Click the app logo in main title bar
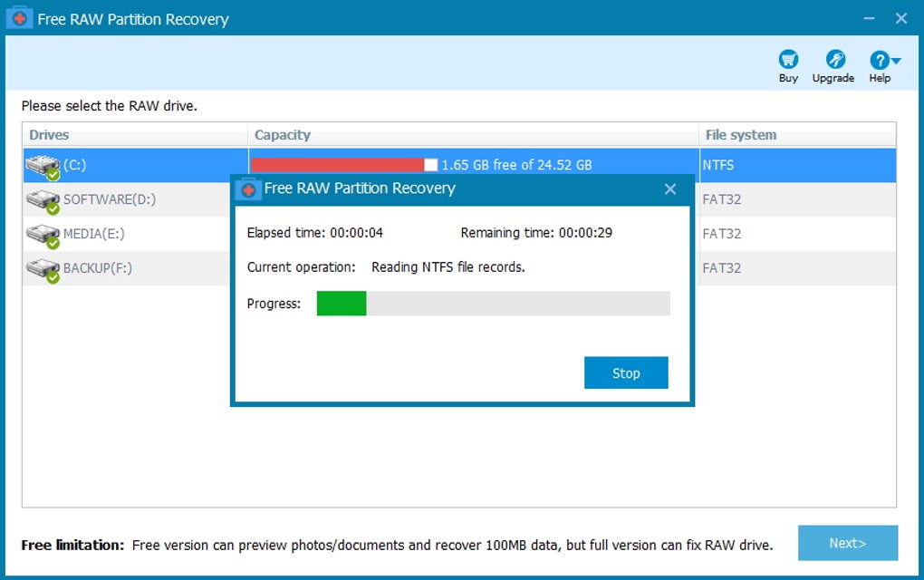The width and height of the screenshot is (924, 580). (19, 18)
